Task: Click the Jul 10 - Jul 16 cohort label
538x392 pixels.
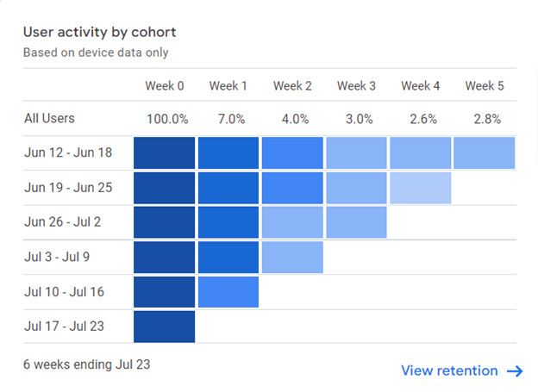Action: point(64,292)
